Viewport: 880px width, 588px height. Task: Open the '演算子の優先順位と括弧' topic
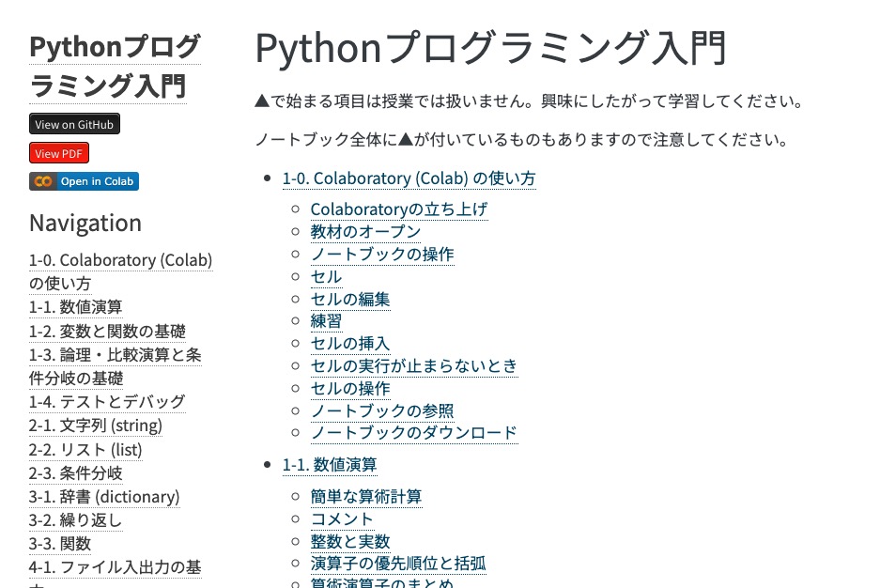(397, 563)
